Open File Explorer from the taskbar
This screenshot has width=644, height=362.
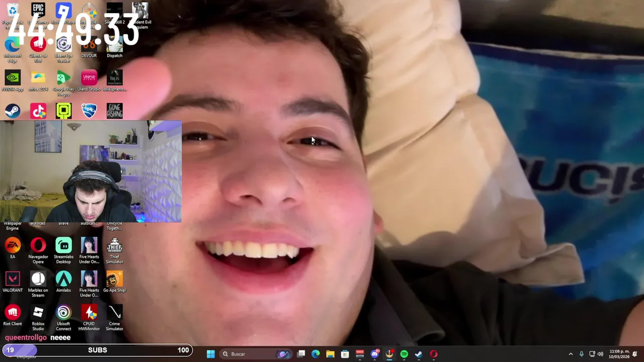point(330,354)
